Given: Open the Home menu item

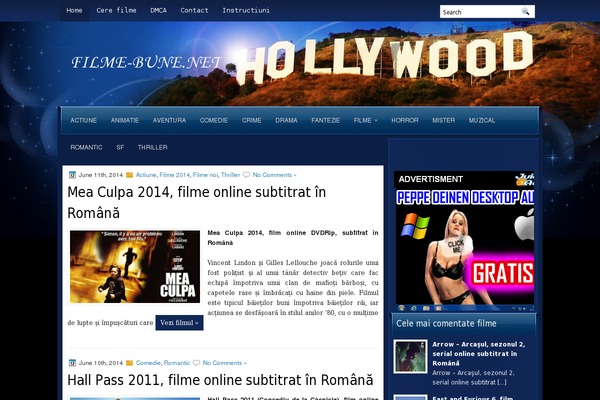Looking at the screenshot, I should tap(75, 10).
